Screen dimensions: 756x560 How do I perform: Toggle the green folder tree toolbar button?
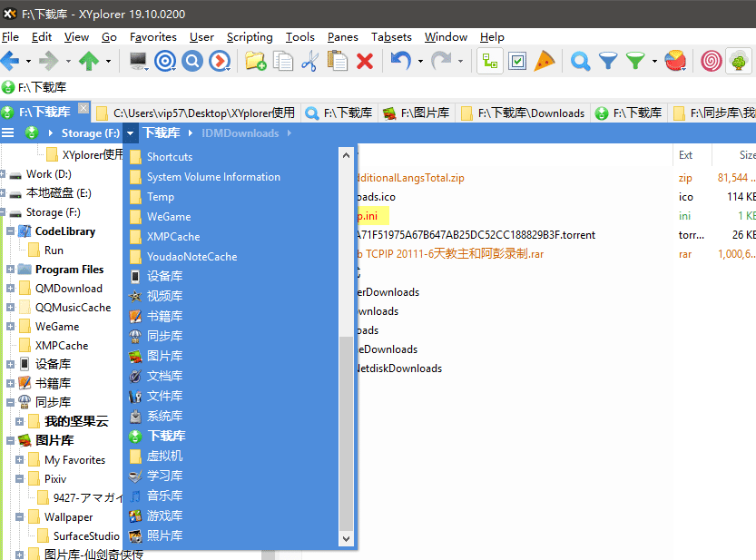click(x=490, y=62)
